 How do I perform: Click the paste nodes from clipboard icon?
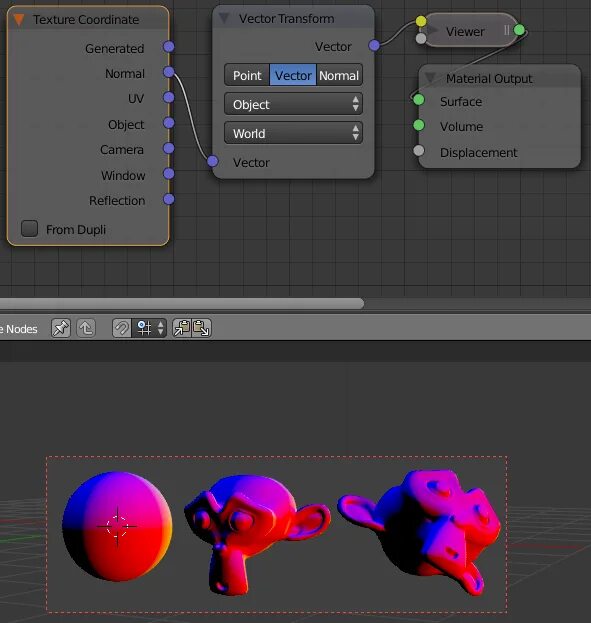[x=202, y=328]
